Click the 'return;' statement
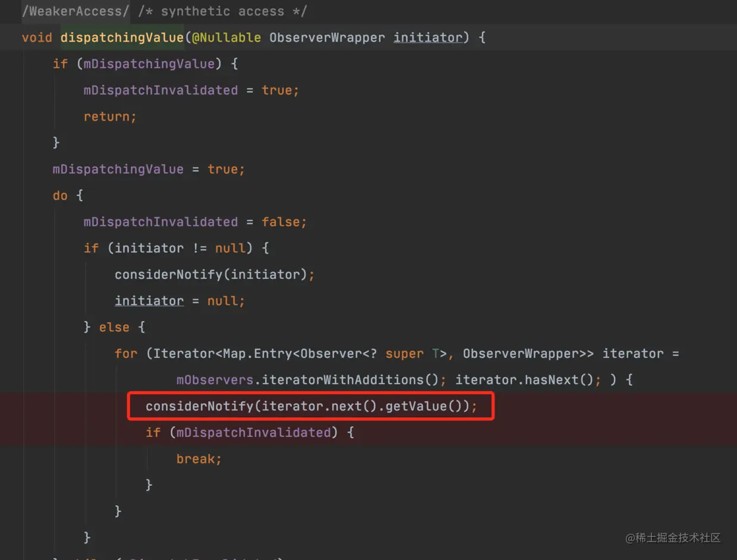Image resolution: width=737 pixels, height=560 pixels. coord(110,117)
